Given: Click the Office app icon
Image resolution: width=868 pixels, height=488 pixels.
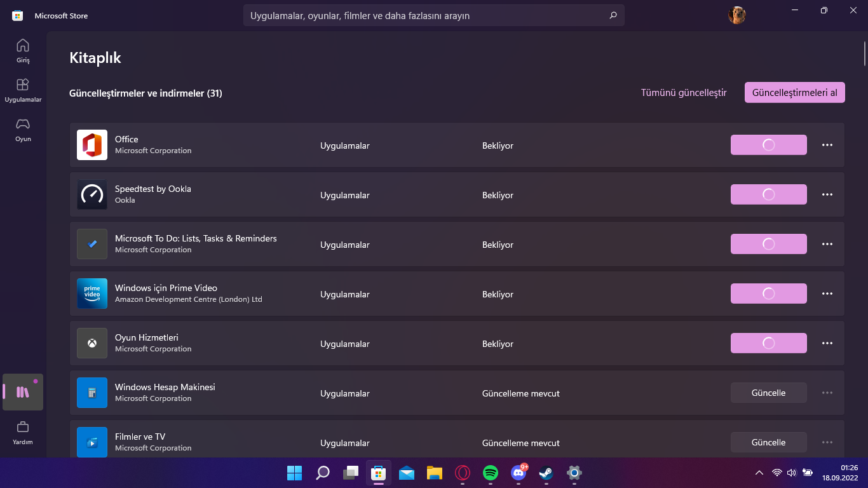Looking at the screenshot, I should click(92, 145).
